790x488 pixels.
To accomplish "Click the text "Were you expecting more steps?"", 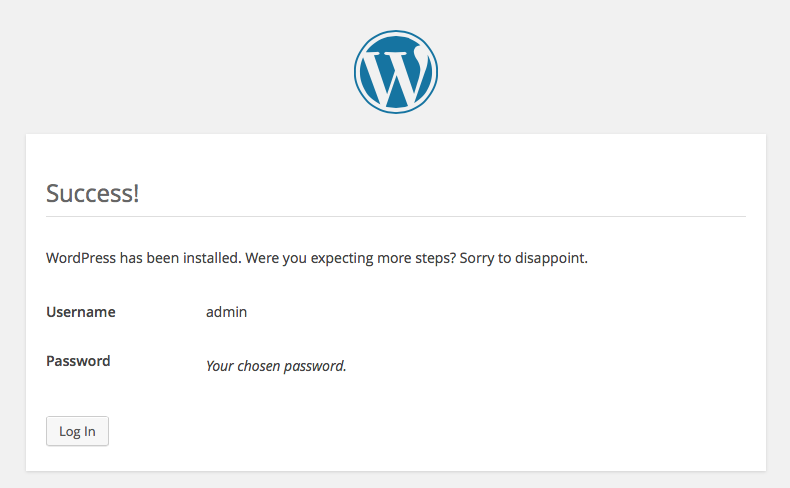I will (x=351, y=258).
